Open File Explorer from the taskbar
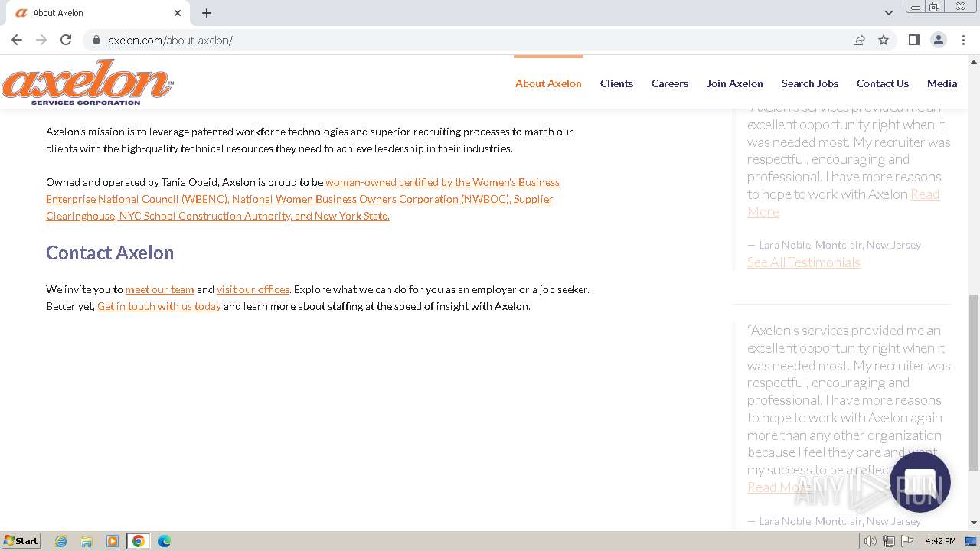 [87, 541]
